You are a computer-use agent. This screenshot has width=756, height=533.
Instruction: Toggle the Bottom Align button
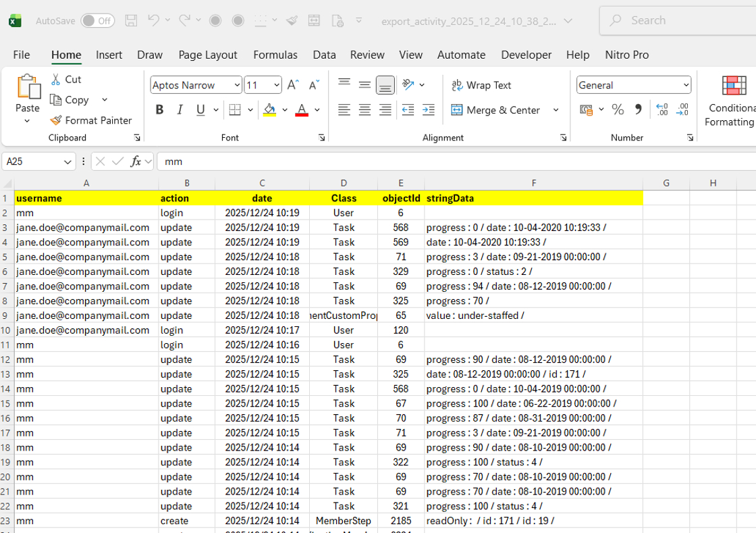[x=385, y=85]
